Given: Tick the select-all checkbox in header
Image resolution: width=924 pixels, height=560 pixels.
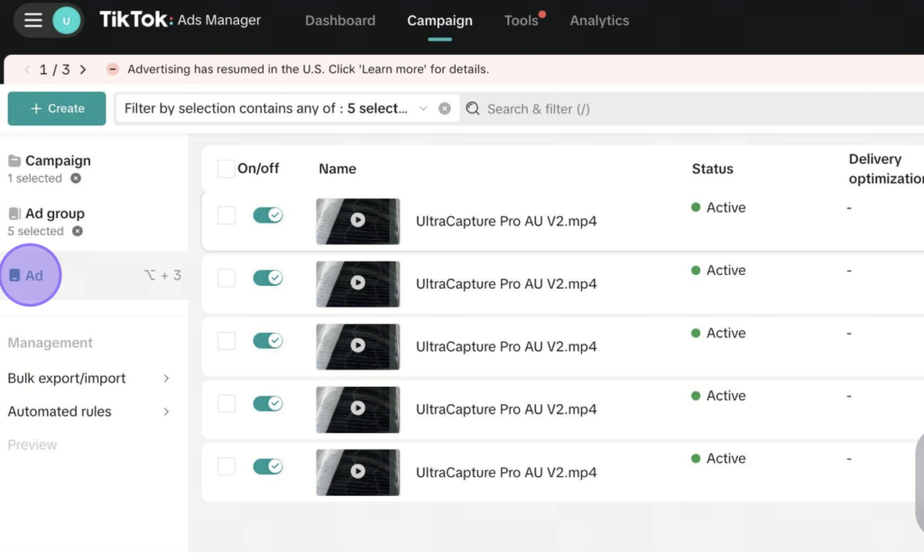Looking at the screenshot, I should coord(226,169).
